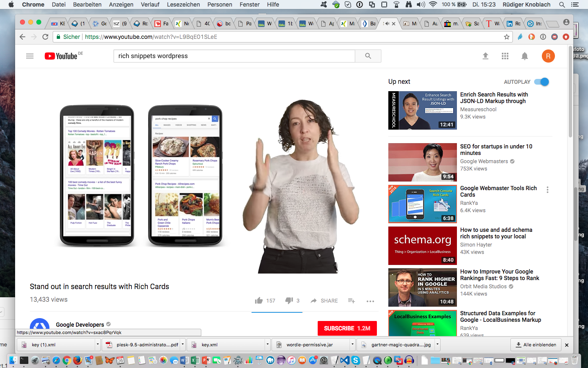Image resolution: width=588 pixels, height=368 pixels.
Task: Open the Lesezeichen menu
Action: (x=183, y=4)
